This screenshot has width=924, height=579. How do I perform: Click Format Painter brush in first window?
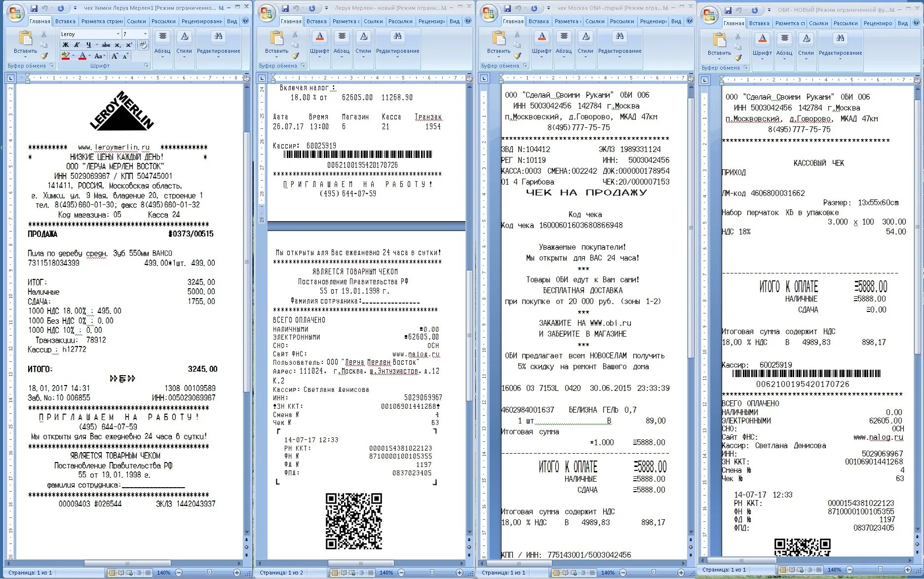click(x=43, y=56)
